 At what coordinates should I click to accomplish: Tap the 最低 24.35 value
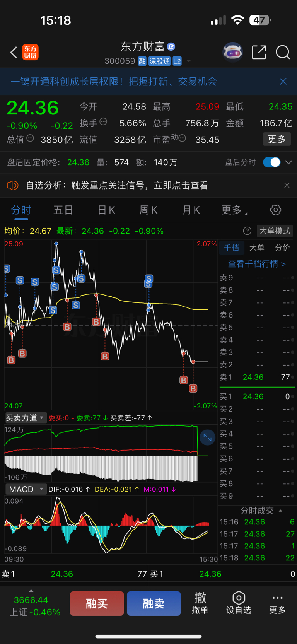pos(281,106)
